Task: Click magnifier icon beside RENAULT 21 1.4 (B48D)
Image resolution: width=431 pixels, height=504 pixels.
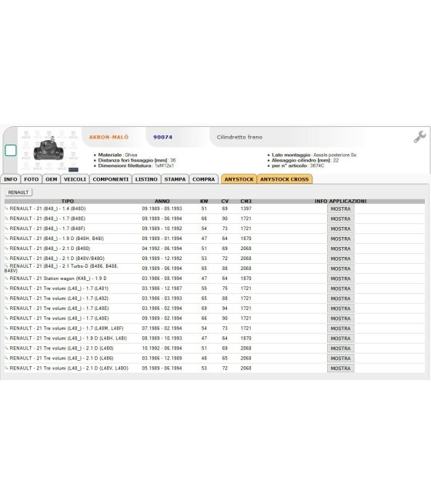Action: click(x=6, y=209)
